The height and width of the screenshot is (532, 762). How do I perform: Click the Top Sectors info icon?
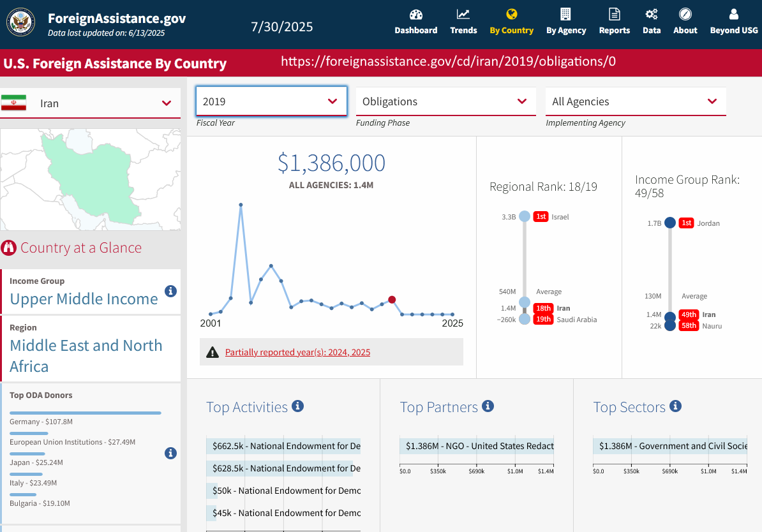[x=675, y=406]
